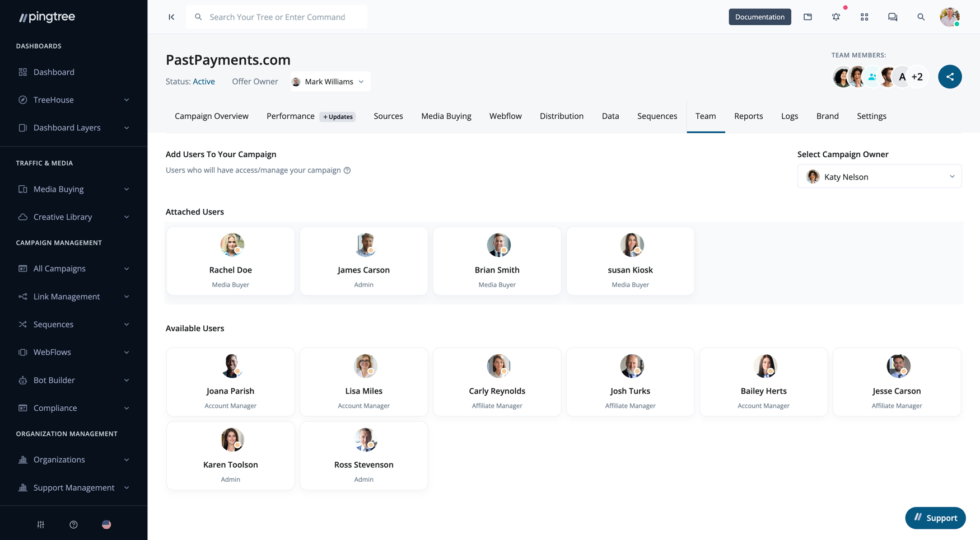Select the Karen Toolson user card
Viewport: 980px width, 540px height.
coord(230,456)
